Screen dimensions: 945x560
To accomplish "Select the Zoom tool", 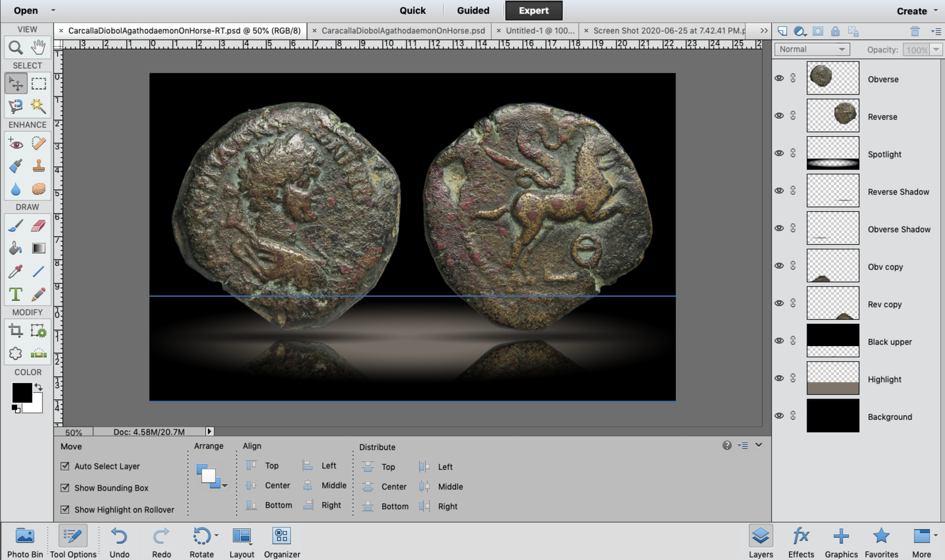I will (x=15, y=47).
